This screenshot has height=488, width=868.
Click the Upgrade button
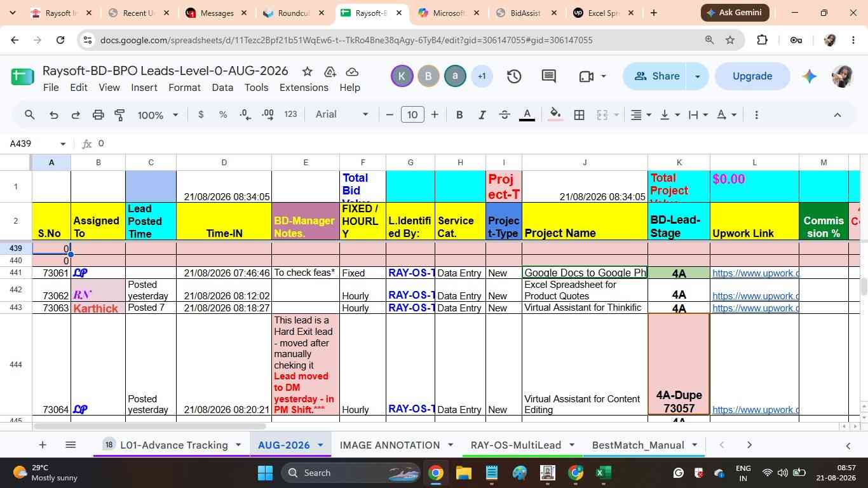tap(752, 76)
